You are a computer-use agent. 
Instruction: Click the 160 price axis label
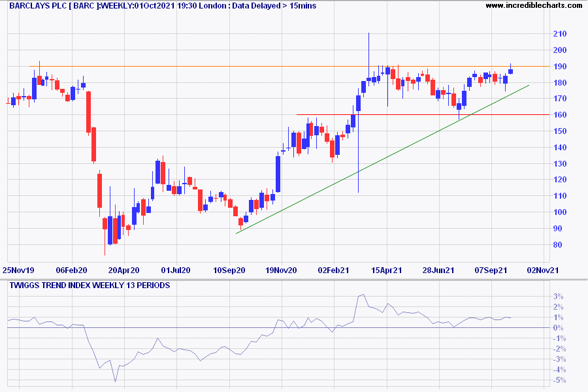tap(560, 115)
